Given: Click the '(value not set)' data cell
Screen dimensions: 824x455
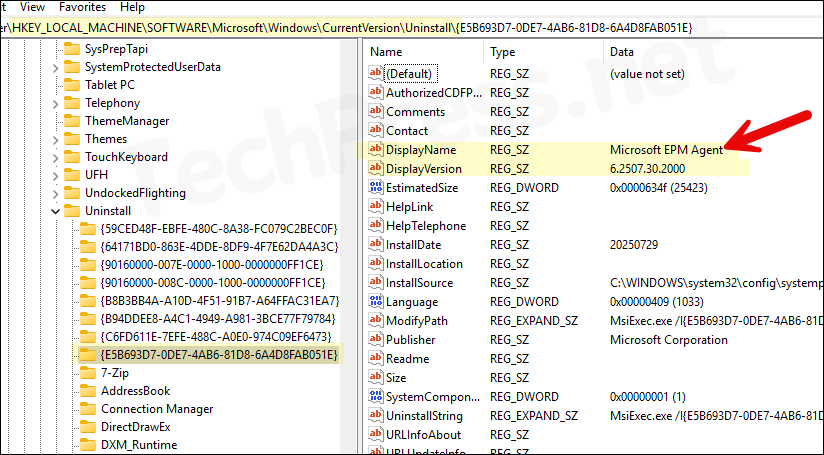Looking at the screenshot, I should (x=647, y=74).
